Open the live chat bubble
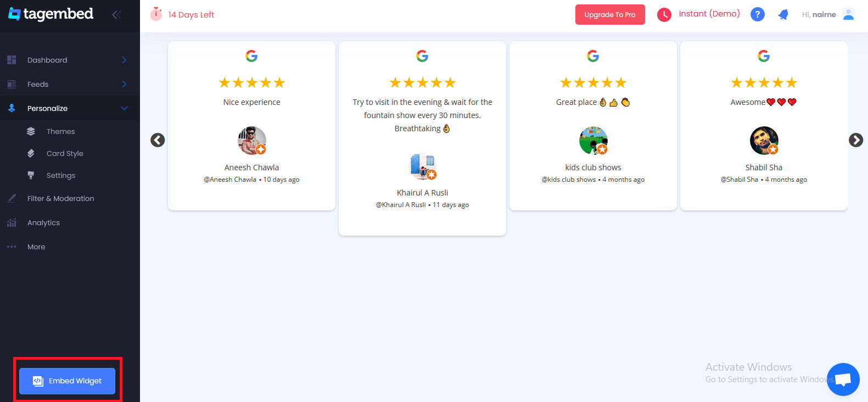868x402 pixels. tap(843, 379)
